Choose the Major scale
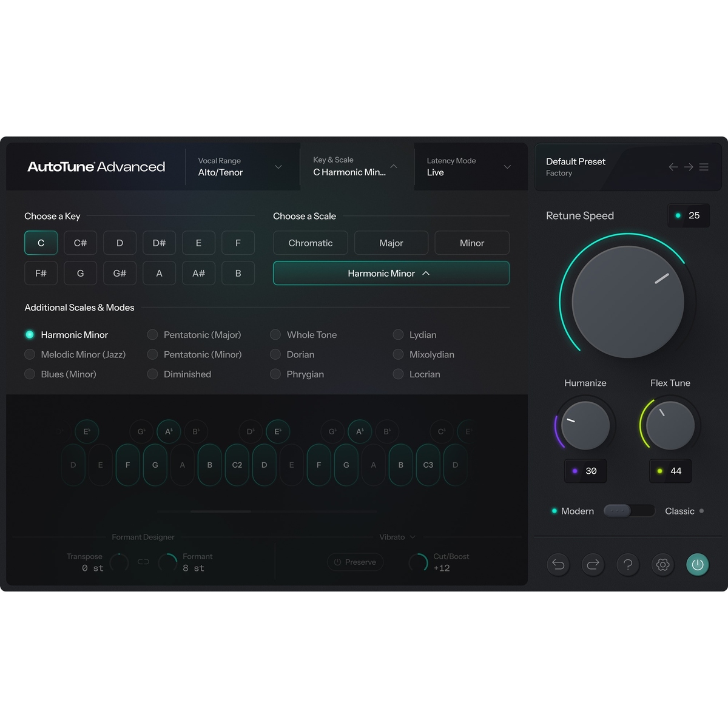Image resolution: width=728 pixels, height=728 pixels. click(x=391, y=243)
